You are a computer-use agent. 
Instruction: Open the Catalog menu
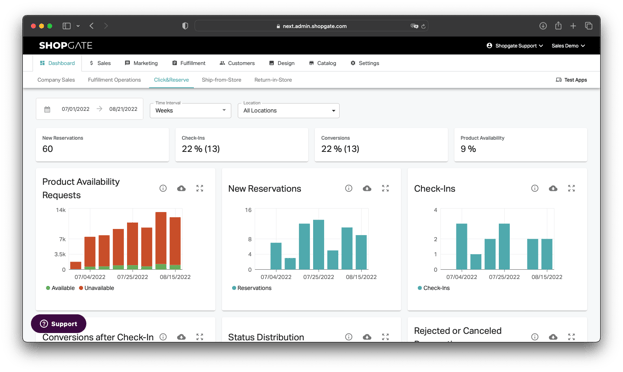tap(323, 63)
